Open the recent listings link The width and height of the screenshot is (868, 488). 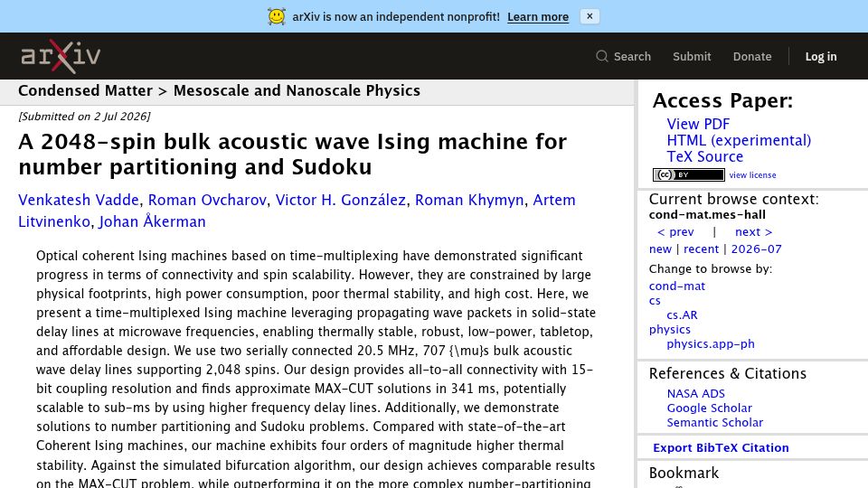tap(701, 249)
